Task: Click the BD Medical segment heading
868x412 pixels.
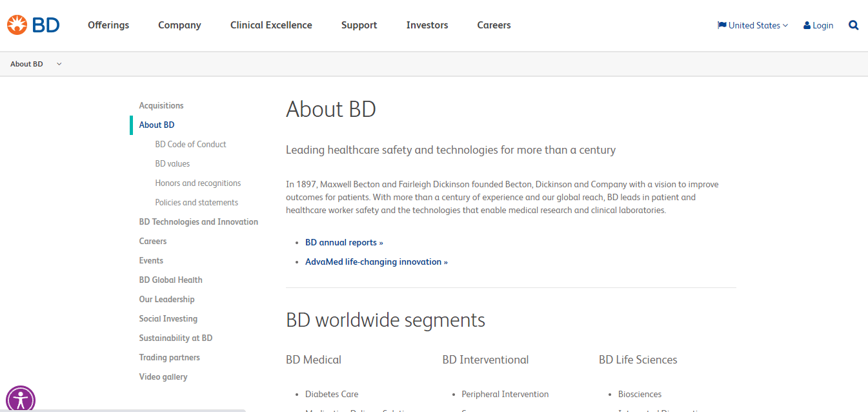Action: click(314, 360)
